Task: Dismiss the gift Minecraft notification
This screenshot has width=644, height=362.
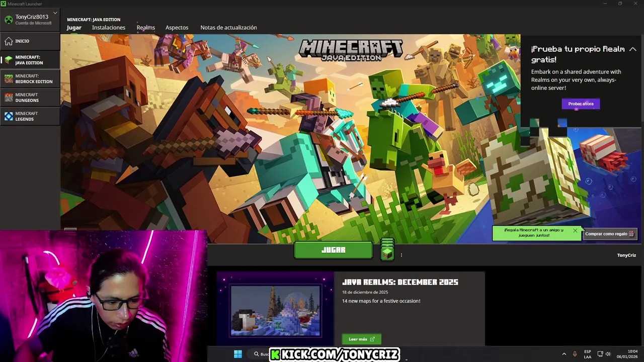Action: click(x=575, y=231)
